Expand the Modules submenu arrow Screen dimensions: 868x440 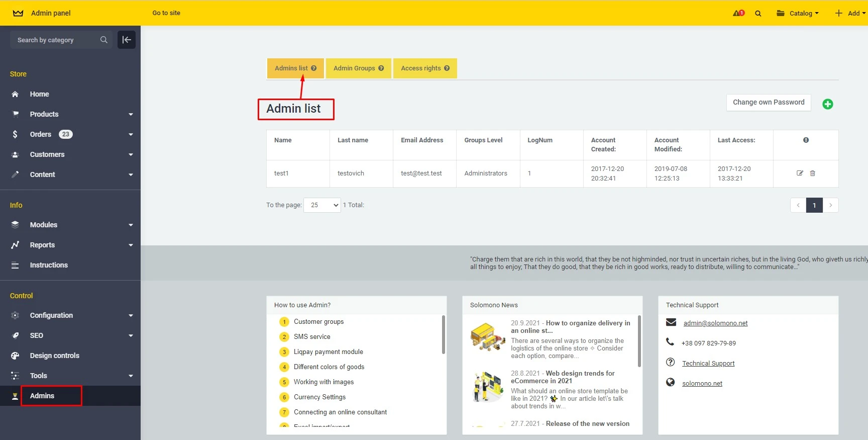click(x=131, y=225)
